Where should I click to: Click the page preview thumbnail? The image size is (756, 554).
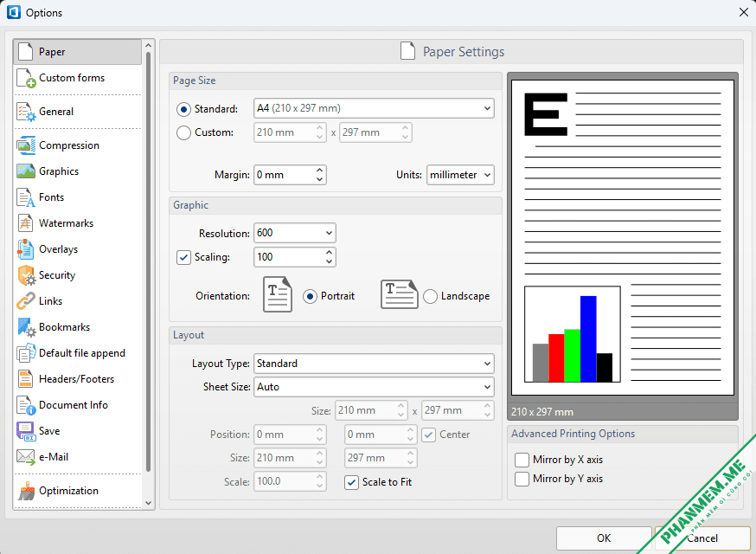623,237
